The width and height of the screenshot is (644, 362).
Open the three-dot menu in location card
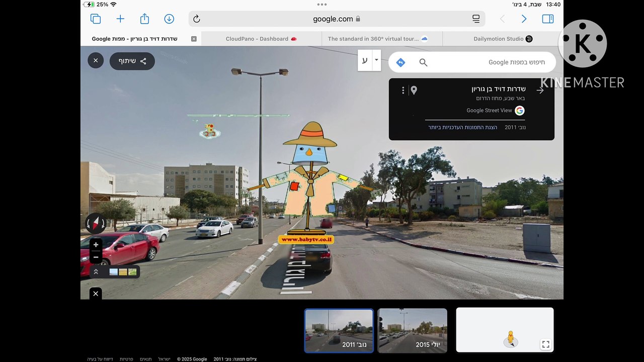403,90
